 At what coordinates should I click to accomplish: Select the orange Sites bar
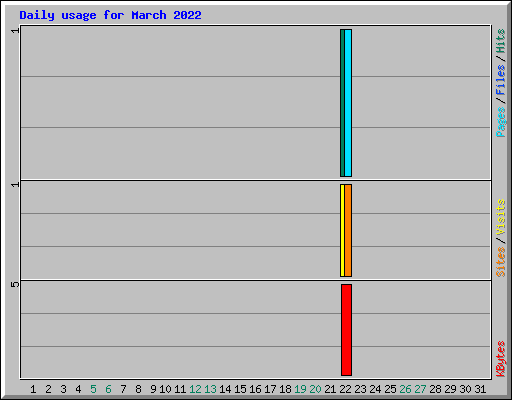[348, 230]
